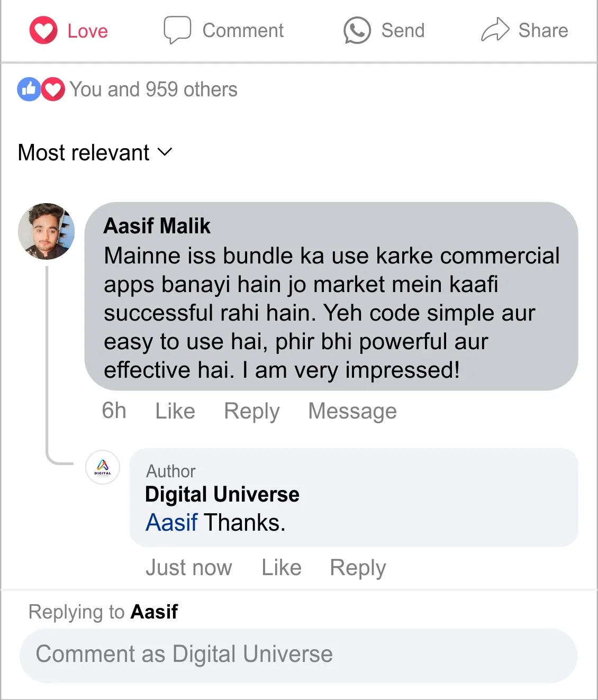Screen dimensions: 598x700
Task: Reply to Aasif Malik's comment
Action: [252, 411]
